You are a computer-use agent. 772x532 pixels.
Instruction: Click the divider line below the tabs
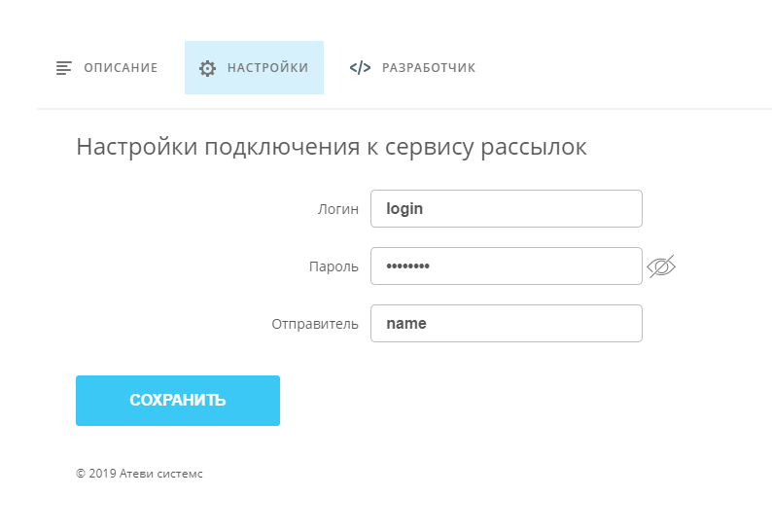coord(404,109)
